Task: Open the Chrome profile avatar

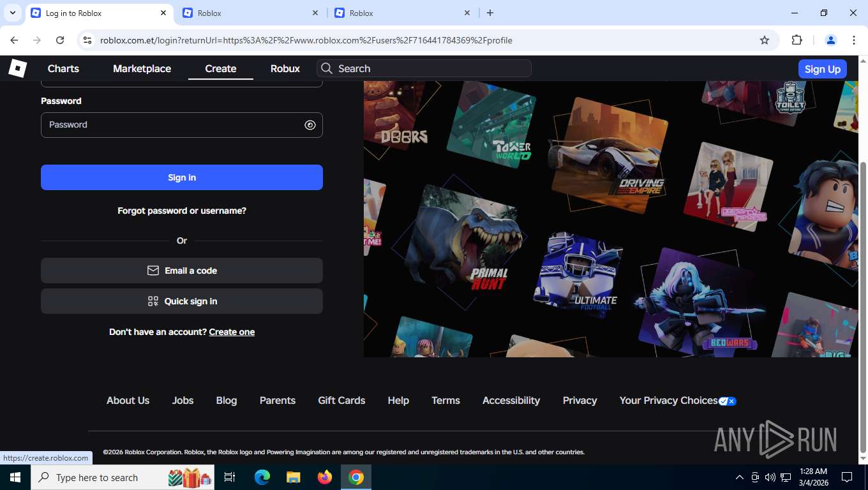Action: (x=831, y=40)
